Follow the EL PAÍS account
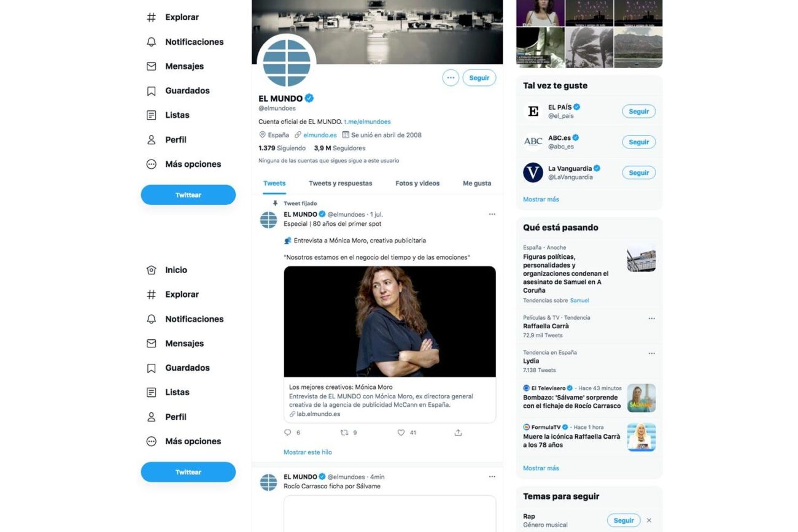Image resolution: width=798 pixels, height=532 pixels. point(638,112)
